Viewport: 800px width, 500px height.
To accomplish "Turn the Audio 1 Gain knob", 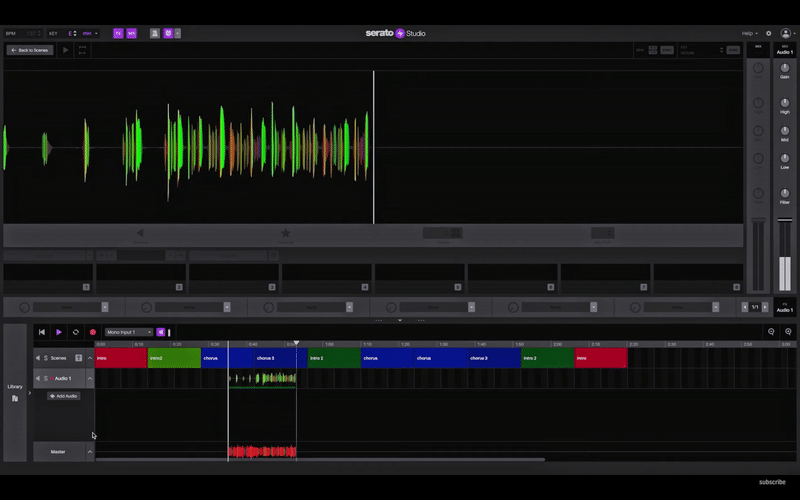I will tap(785, 68).
